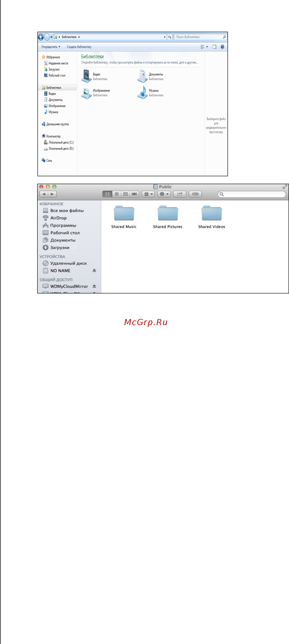The height and width of the screenshot is (644, 289).
Task: Switch Finder to Cover Flow view
Action: coord(134,194)
